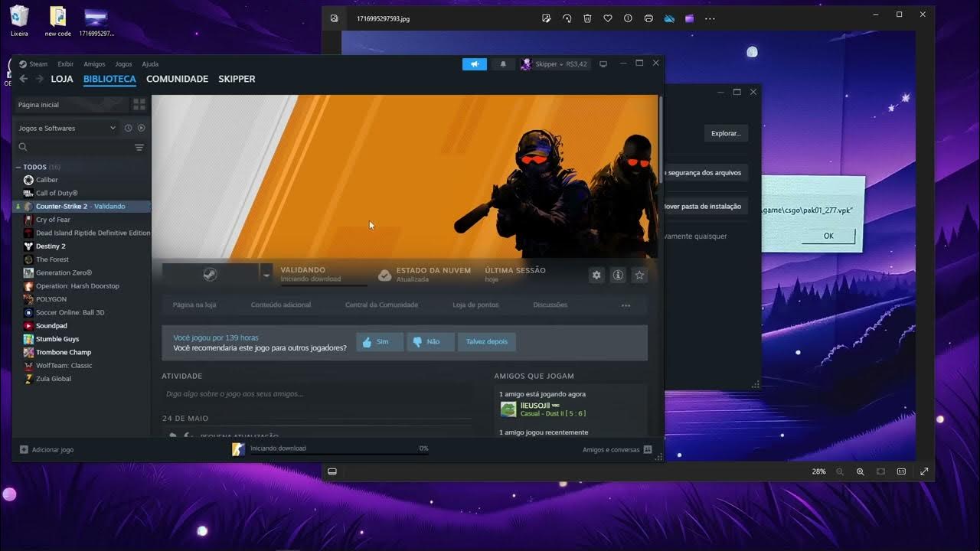Open SKIPPER profile tab

point(237,79)
